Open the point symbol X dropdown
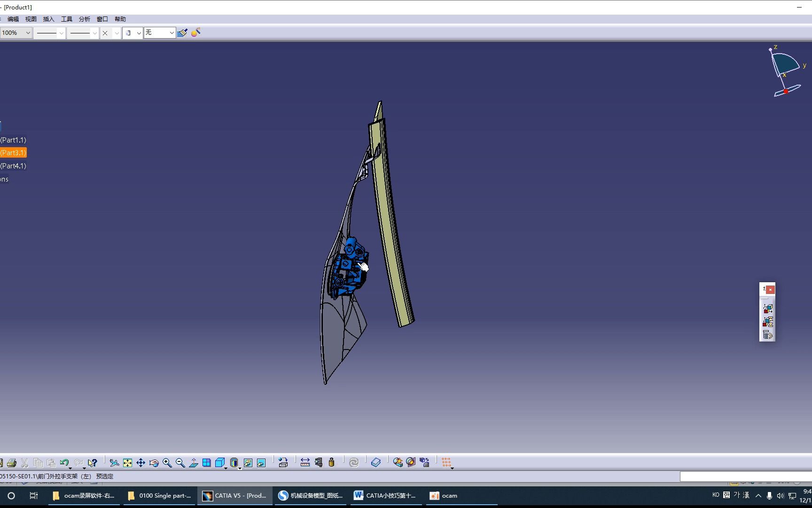812x508 pixels. (x=117, y=33)
